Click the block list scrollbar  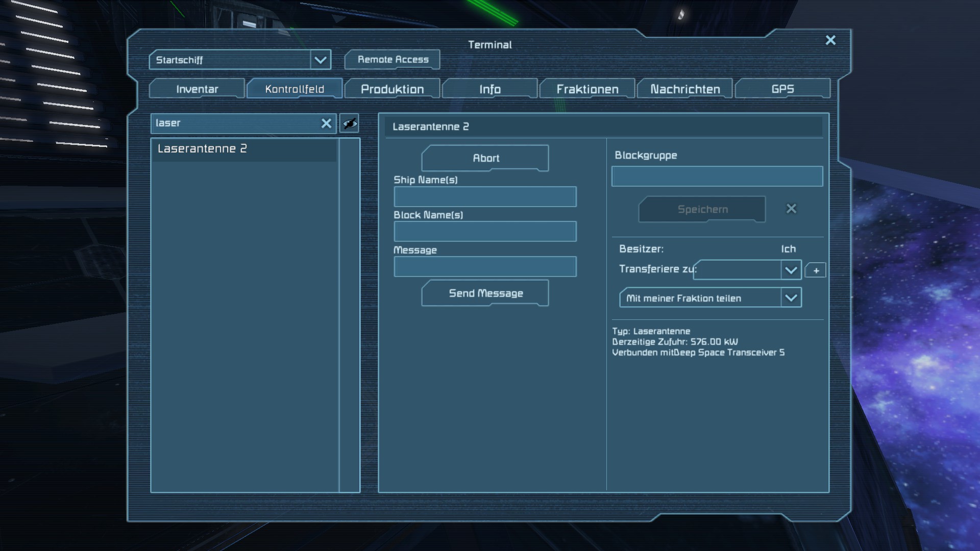tap(350, 314)
